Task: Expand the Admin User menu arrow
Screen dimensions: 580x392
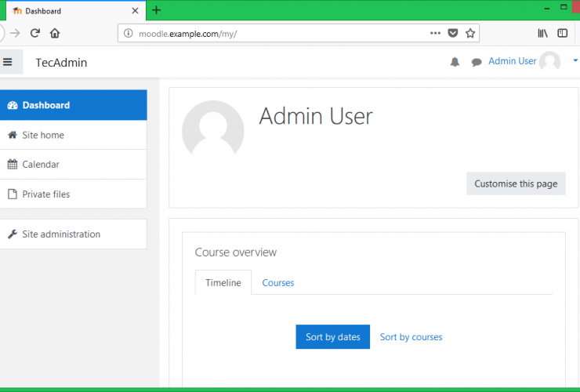Action: (575, 61)
